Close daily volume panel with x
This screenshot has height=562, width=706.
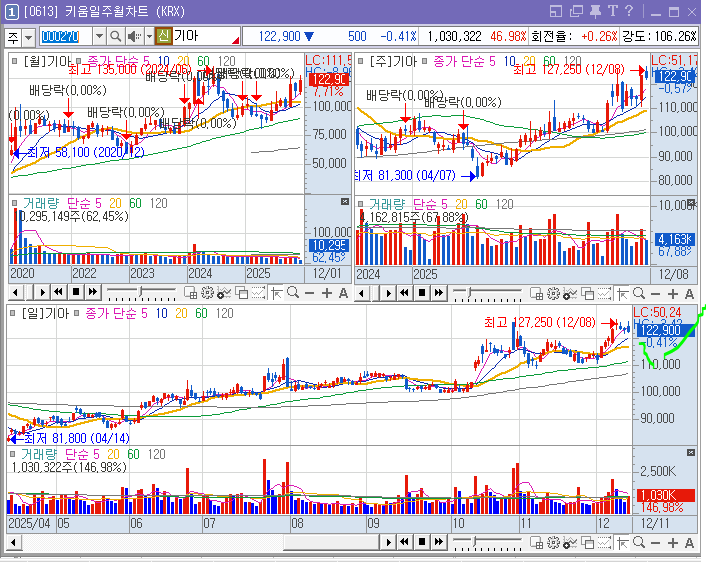691,452
